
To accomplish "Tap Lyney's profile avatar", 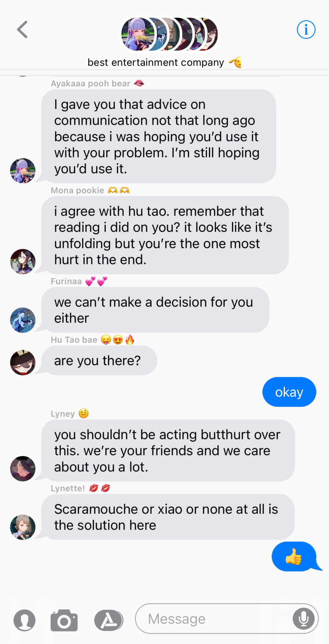I will (23, 469).
